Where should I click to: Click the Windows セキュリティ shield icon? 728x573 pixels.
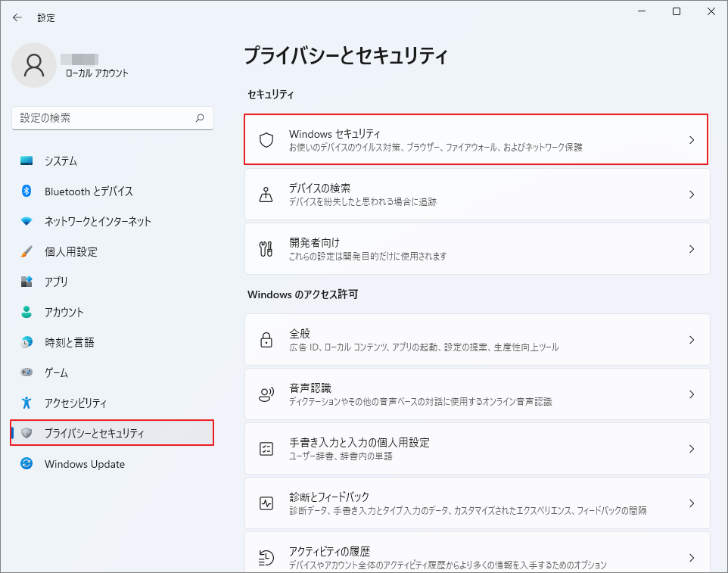tap(266, 139)
